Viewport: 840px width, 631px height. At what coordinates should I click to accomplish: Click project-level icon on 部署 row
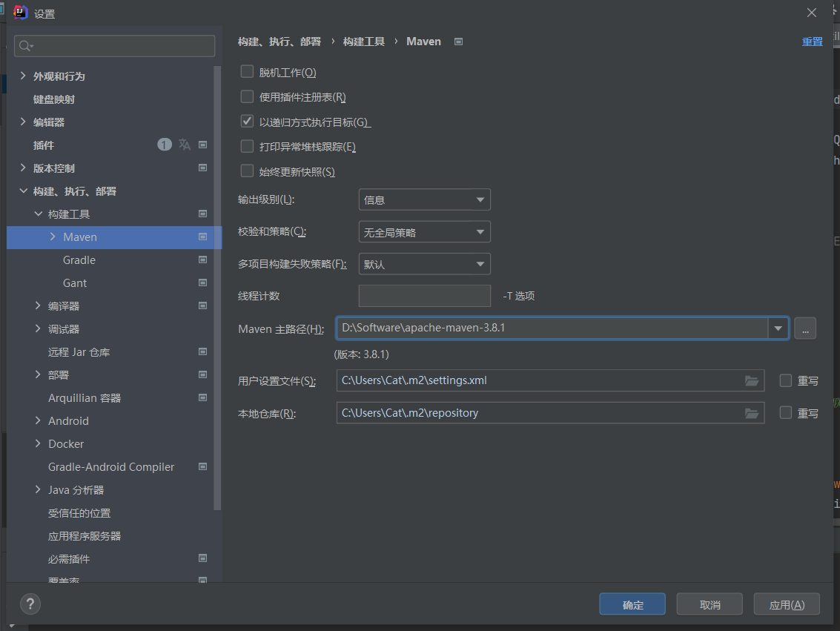tap(202, 375)
